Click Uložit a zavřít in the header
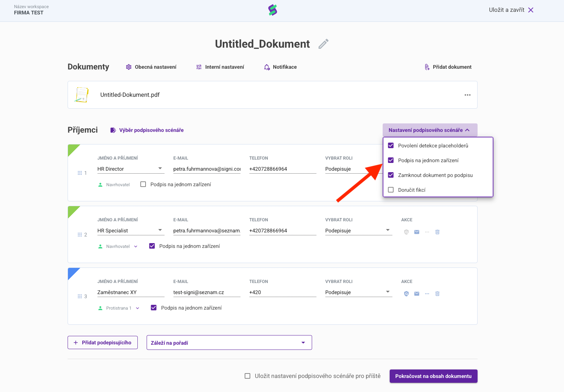Viewport: 564px width, 392px height. click(511, 10)
